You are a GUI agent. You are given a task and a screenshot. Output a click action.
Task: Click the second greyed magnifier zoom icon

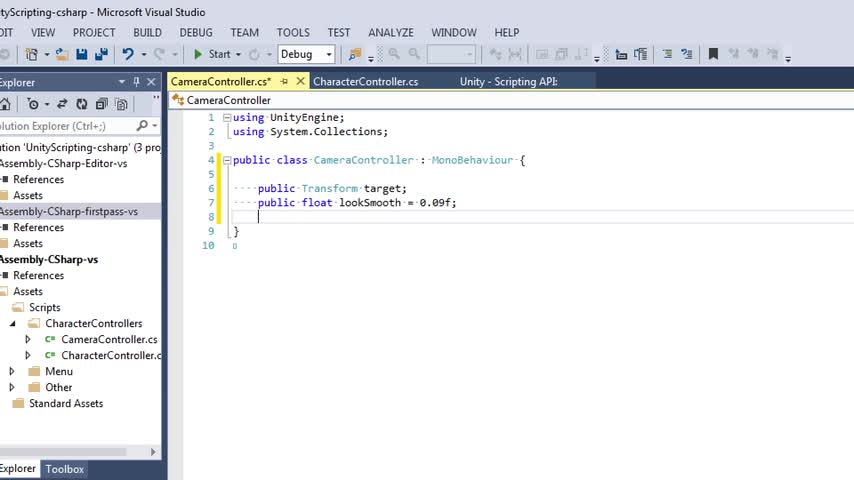click(x=414, y=53)
